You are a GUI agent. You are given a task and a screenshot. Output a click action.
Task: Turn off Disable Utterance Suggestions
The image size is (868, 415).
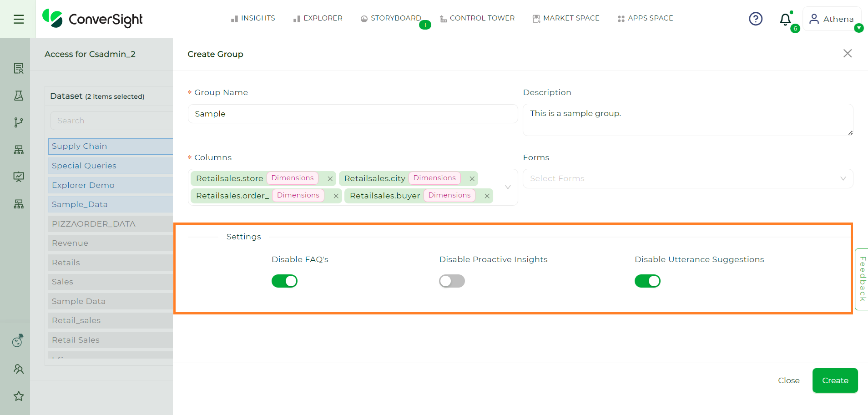pos(647,281)
